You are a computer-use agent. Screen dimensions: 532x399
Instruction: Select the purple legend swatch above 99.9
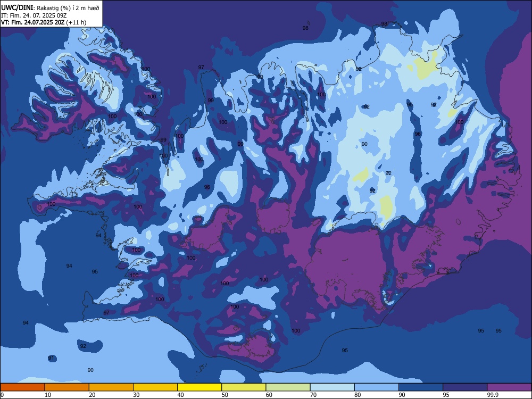(509, 387)
